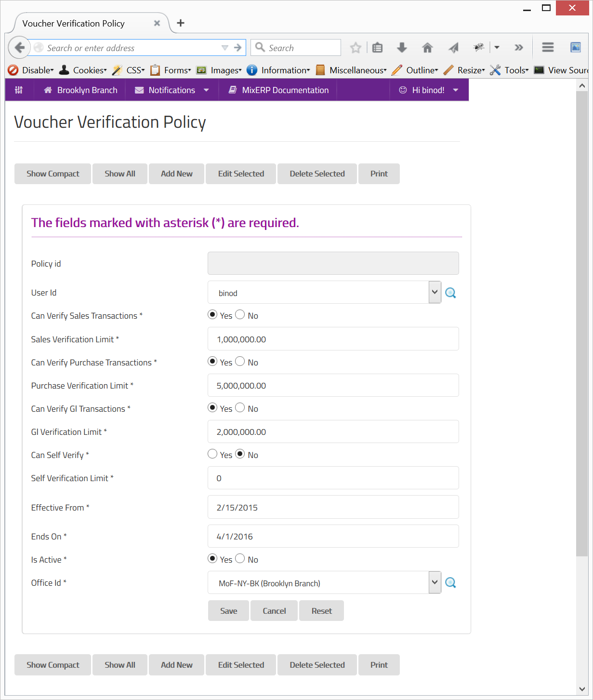Set Is Active to No
The image size is (593, 700).
(240, 559)
